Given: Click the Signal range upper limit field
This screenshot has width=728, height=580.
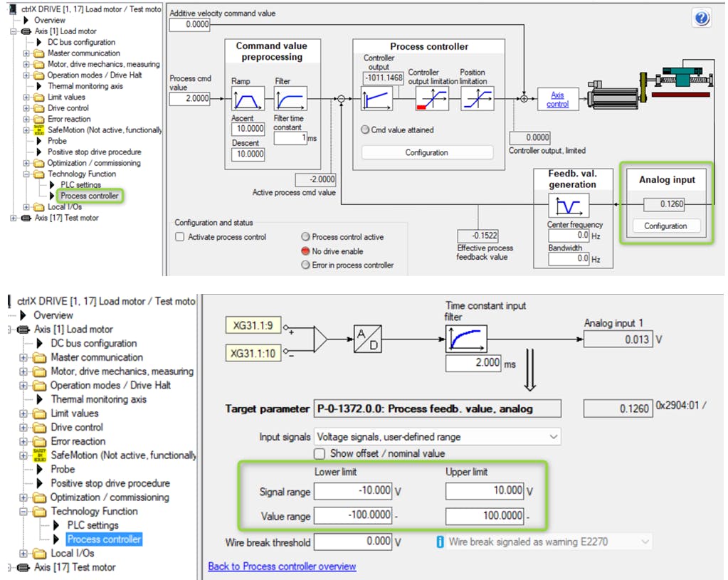Looking at the screenshot, I should [485, 490].
